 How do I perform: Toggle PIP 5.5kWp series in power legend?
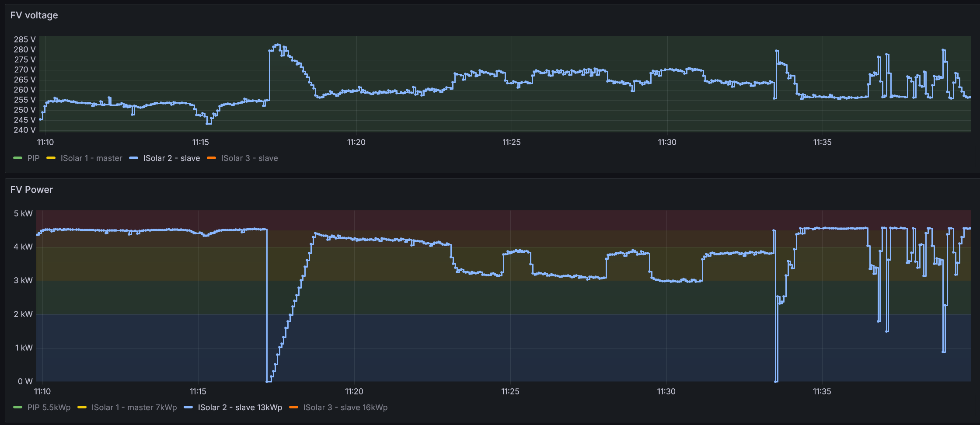coord(49,408)
